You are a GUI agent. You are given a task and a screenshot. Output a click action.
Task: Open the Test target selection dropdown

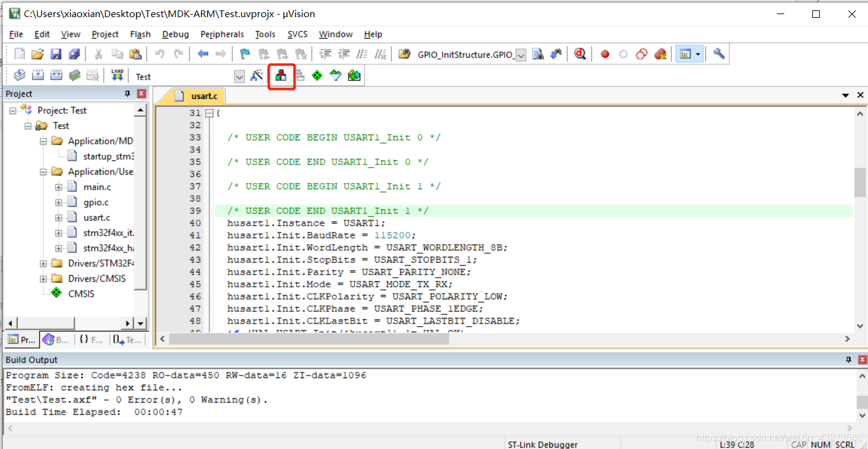click(x=239, y=76)
